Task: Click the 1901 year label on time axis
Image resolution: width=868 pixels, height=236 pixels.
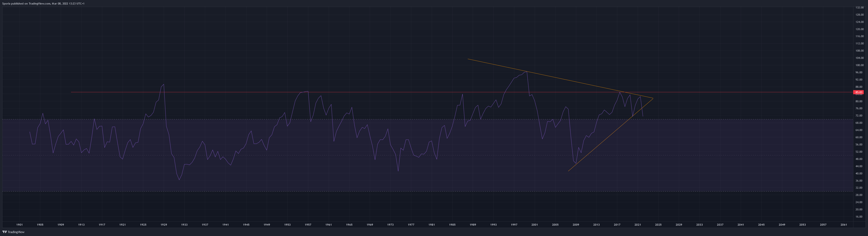Action: point(19,224)
